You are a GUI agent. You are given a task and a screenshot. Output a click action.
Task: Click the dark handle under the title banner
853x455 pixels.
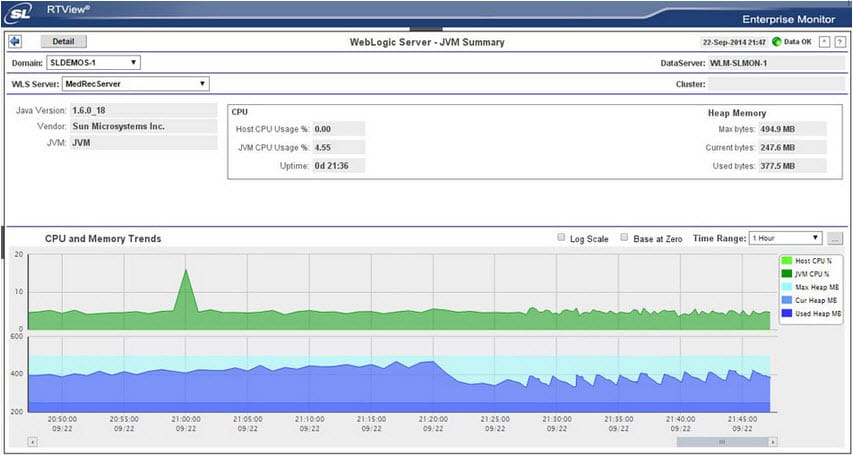(426, 29)
